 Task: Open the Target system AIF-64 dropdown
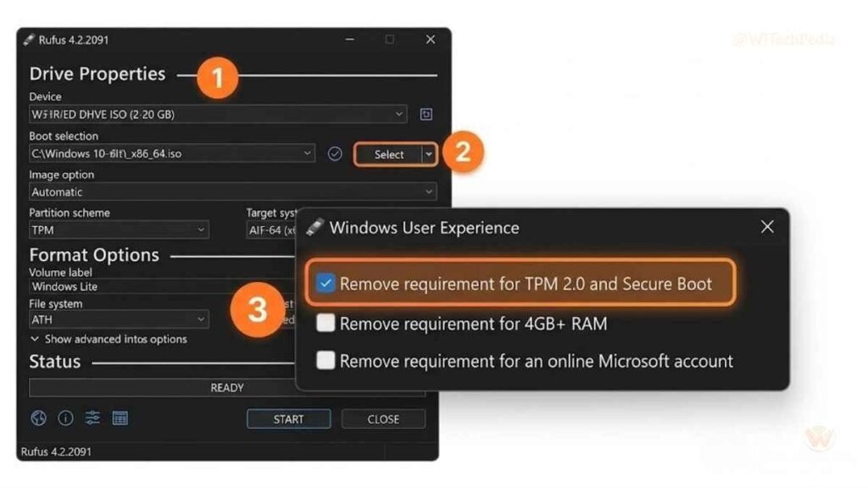[x=271, y=230]
